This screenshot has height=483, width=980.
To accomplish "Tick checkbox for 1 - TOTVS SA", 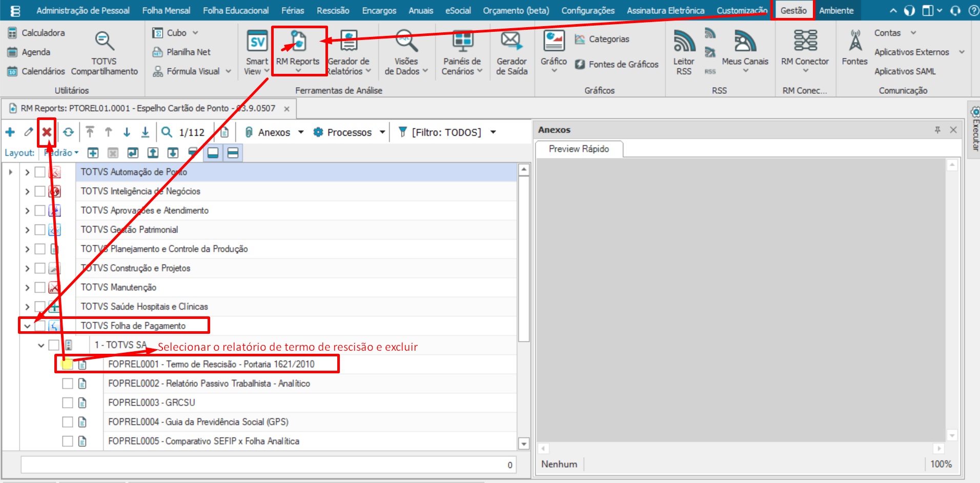I will tap(54, 345).
